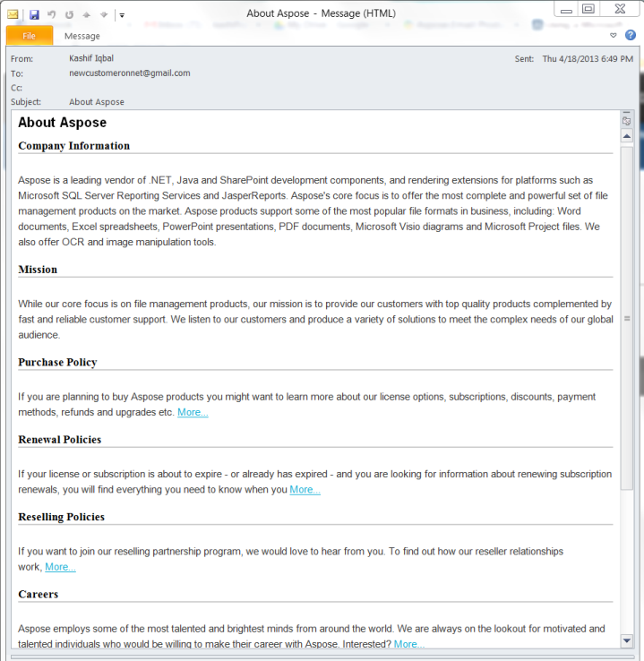Follow More link under Careers
The image size is (644, 661).
pos(409,644)
